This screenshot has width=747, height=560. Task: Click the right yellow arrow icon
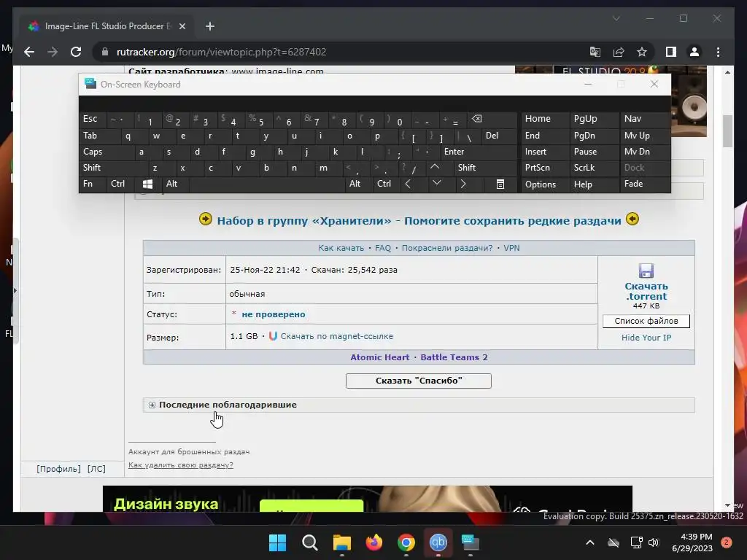pos(632,219)
